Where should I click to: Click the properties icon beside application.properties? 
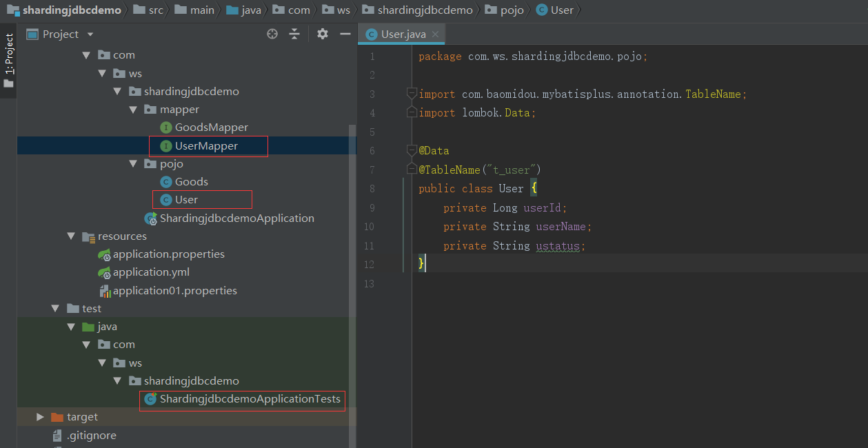coord(103,254)
